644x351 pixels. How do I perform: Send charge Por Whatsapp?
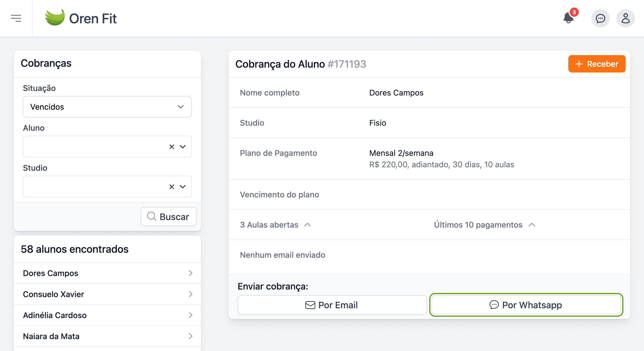[526, 305]
